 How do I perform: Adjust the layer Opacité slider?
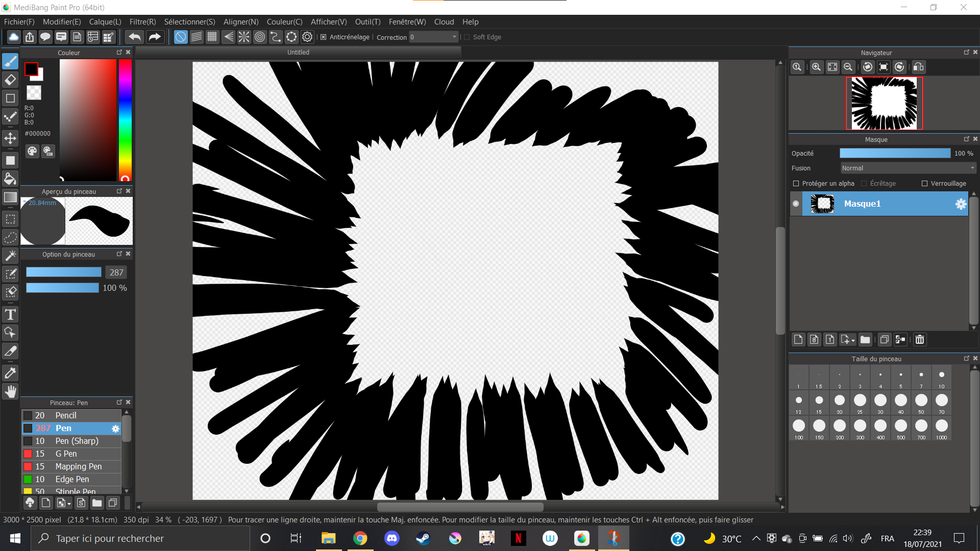coord(895,154)
